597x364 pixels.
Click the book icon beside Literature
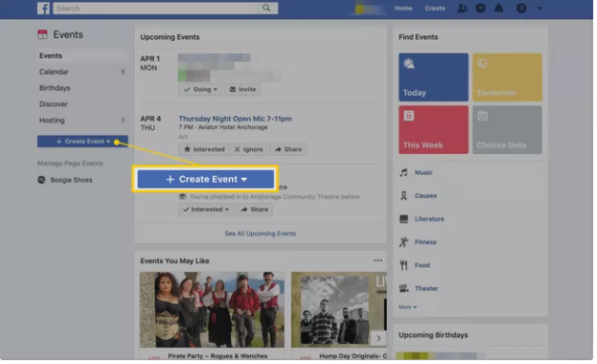coord(404,219)
